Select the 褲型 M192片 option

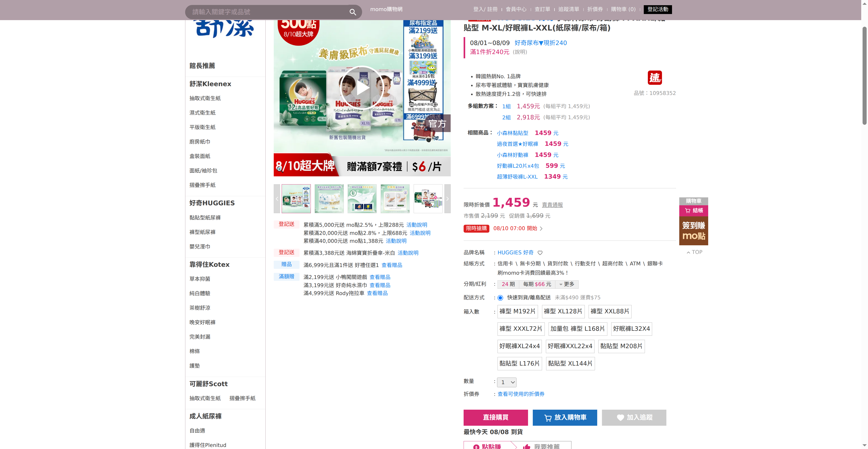pyautogui.click(x=517, y=312)
